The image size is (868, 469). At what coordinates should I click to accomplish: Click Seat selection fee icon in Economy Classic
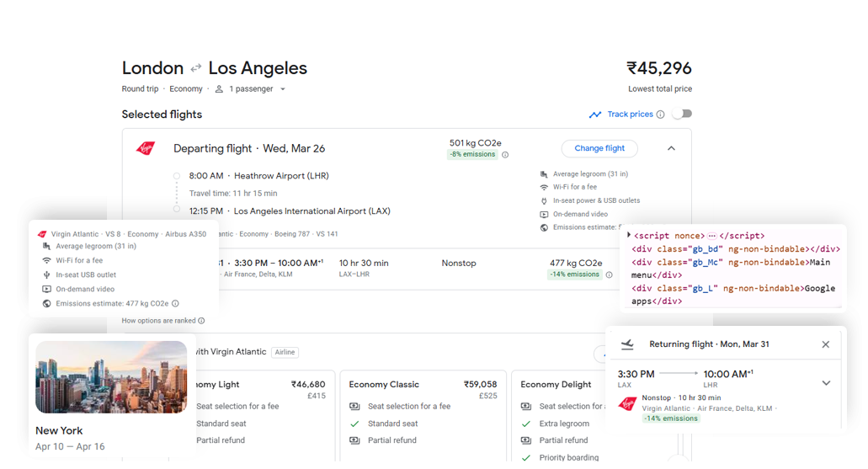[x=354, y=407]
